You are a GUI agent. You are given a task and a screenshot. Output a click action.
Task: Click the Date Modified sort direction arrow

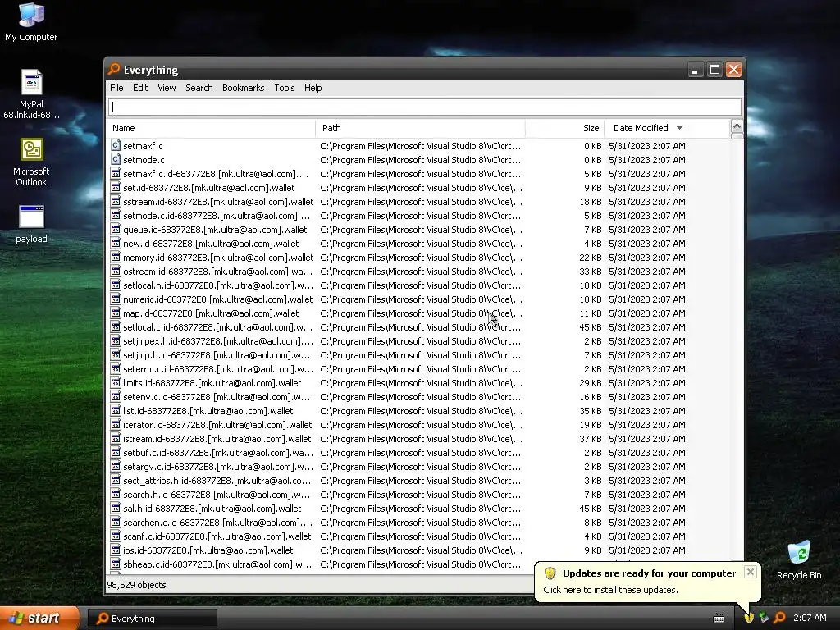click(679, 128)
